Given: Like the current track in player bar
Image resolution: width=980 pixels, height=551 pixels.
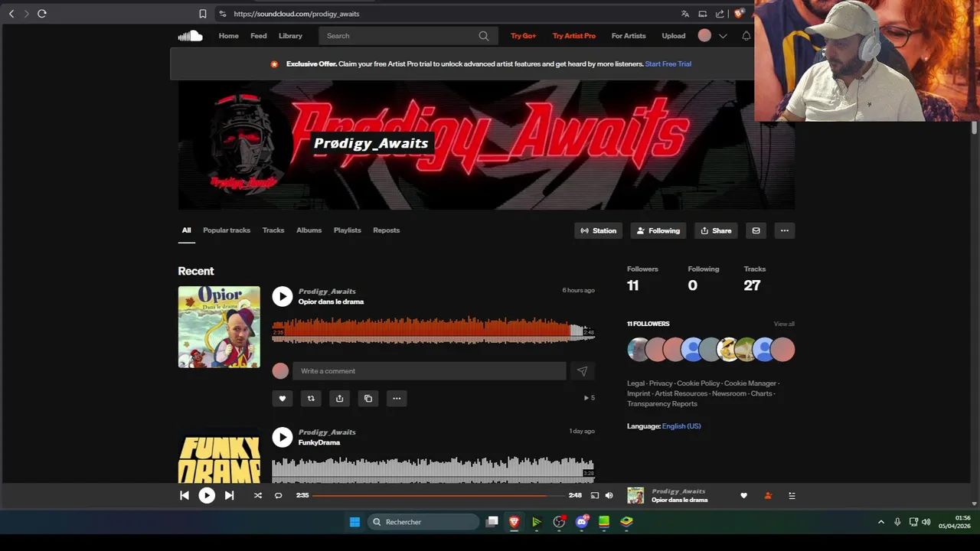Looking at the screenshot, I should point(743,495).
